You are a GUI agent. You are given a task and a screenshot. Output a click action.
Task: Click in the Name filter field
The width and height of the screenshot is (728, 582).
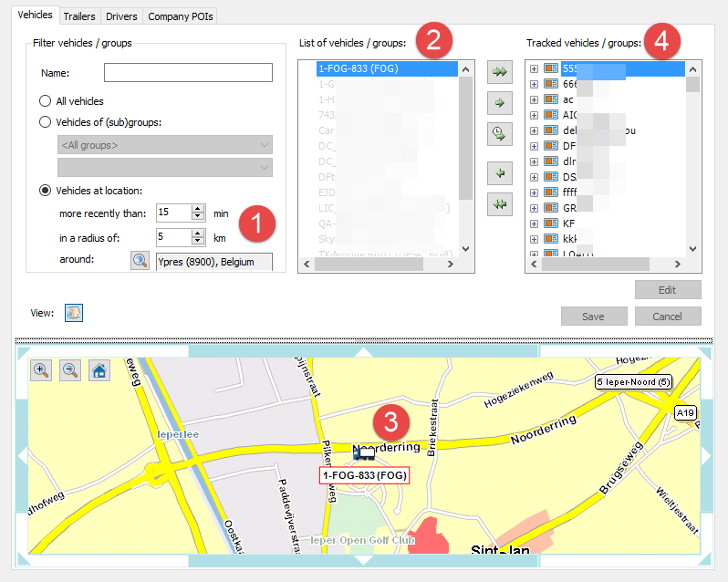coord(188,73)
